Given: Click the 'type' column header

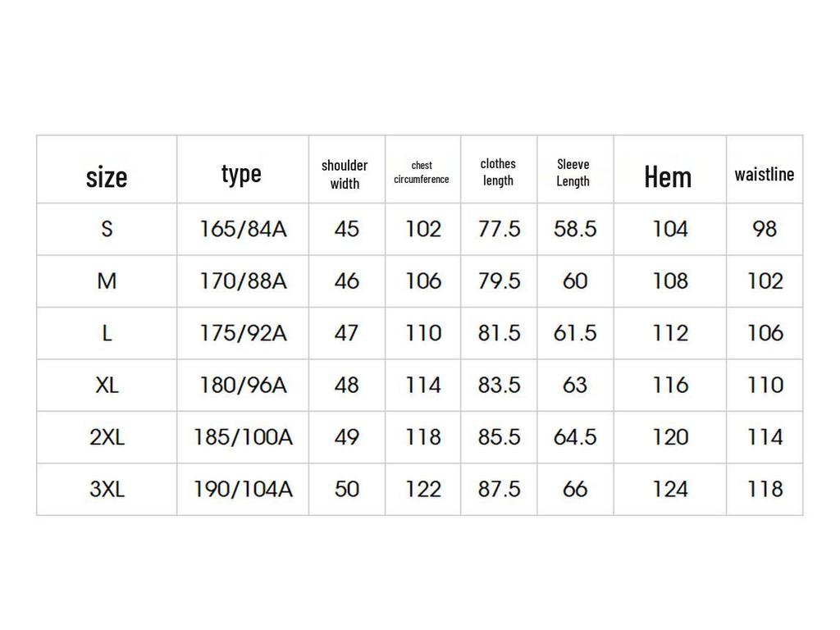Looking at the screenshot, I should tap(241, 174).
